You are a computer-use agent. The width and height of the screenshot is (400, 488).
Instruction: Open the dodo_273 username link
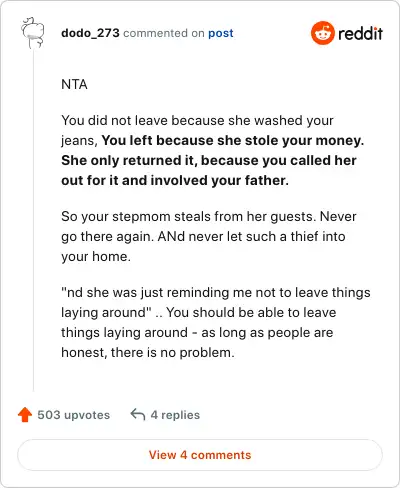click(x=90, y=33)
